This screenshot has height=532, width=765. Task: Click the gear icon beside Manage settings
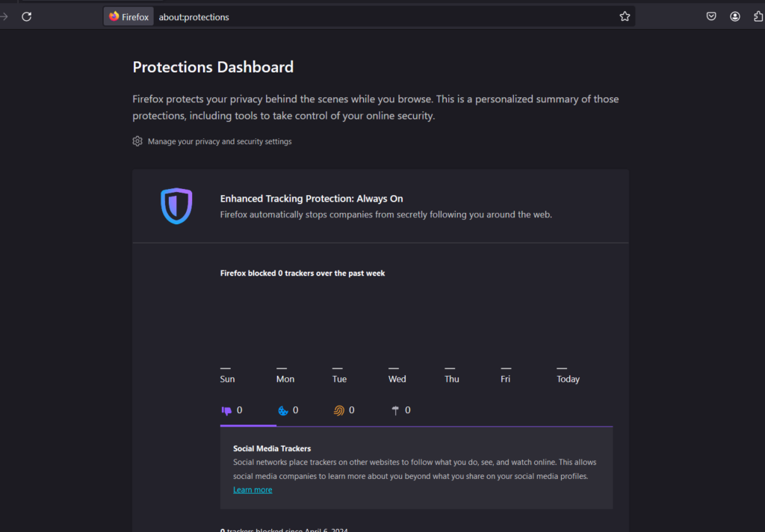(x=137, y=141)
